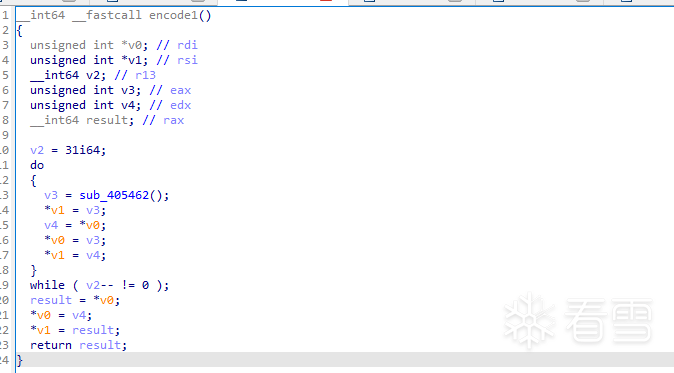Click the closing brace on highlighted line 24
This screenshot has width=674, height=373.
pos(19,360)
